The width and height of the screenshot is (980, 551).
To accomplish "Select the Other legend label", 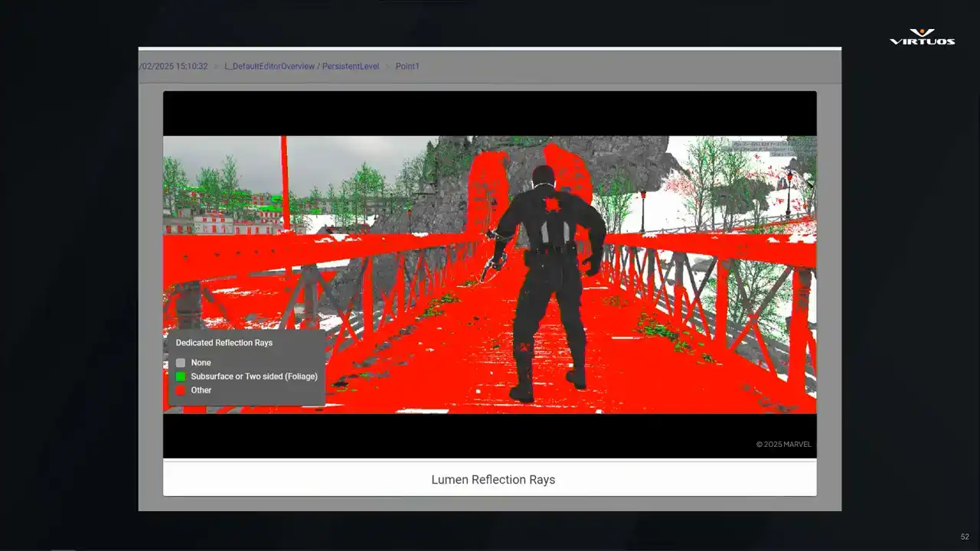I will coord(201,390).
